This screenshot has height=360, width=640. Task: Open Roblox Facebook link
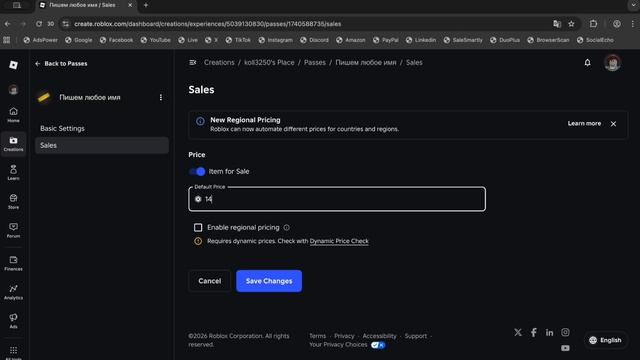coord(534,332)
